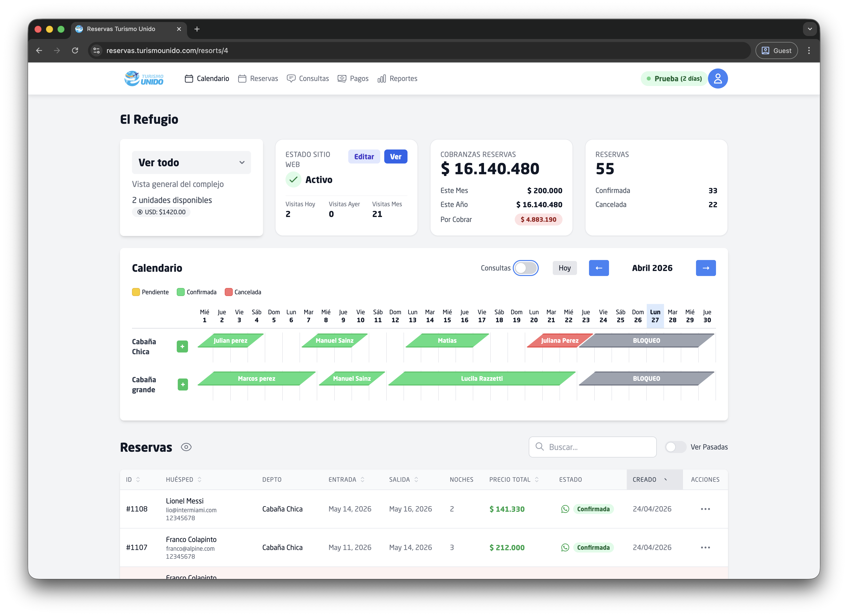This screenshot has width=848, height=616.
Task: Enable the Ver Pasadas switch
Action: click(676, 447)
